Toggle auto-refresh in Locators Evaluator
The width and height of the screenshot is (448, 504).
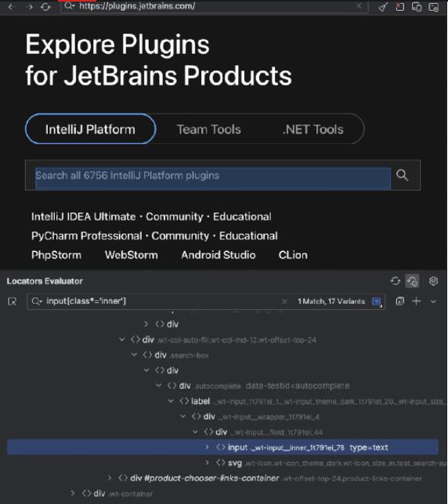pos(412,281)
